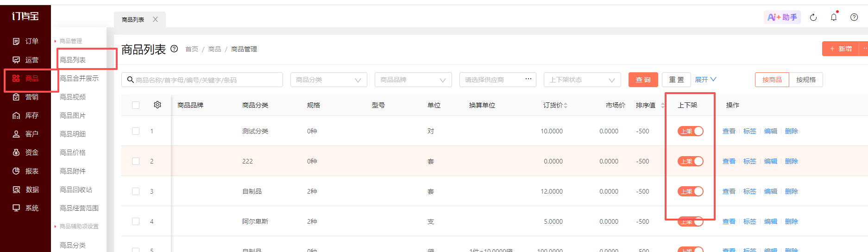
Task: Click the 新增 add button
Action: click(x=841, y=49)
